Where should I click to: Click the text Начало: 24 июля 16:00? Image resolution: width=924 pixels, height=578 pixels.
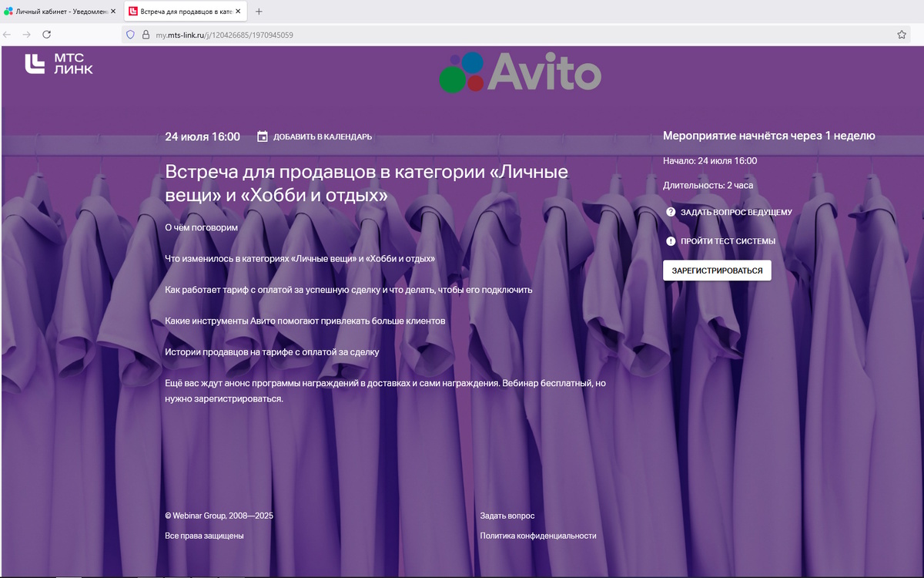[710, 161]
